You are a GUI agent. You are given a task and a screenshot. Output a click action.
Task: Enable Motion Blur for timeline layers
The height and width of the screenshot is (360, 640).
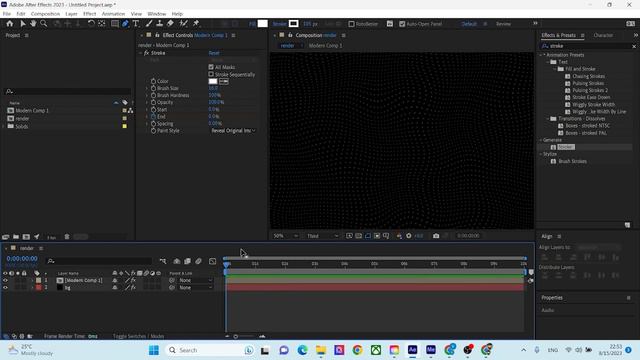click(x=198, y=261)
